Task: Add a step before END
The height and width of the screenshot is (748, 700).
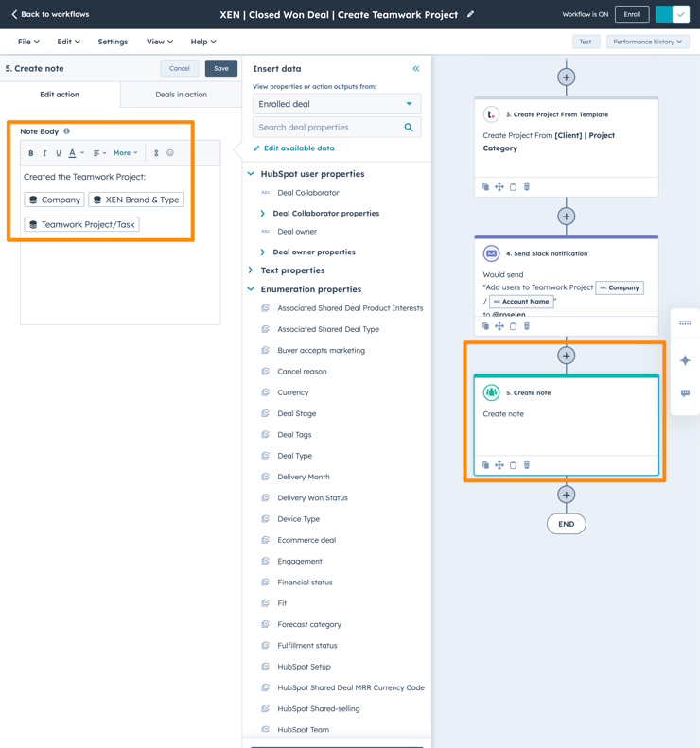Action: coord(567,495)
